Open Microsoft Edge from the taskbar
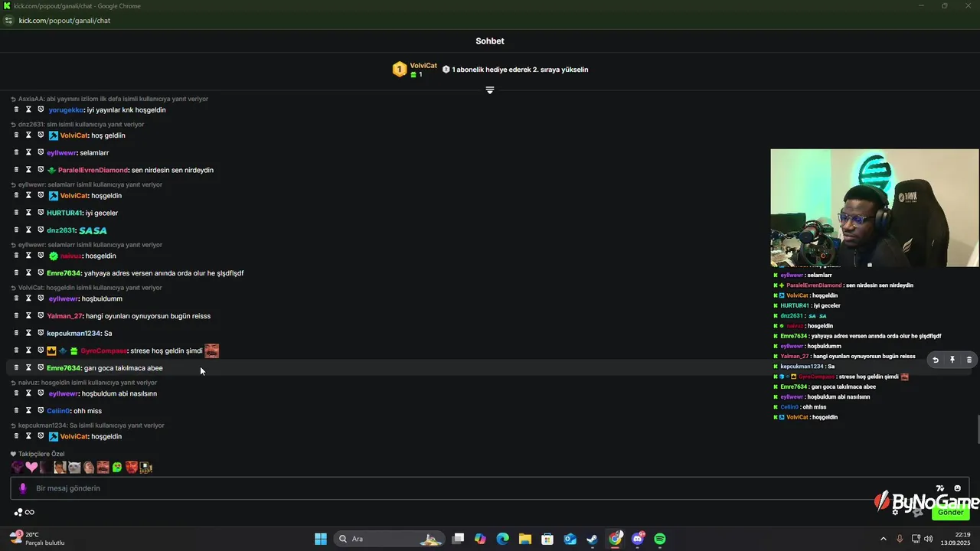The image size is (980, 551). coord(502,539)
